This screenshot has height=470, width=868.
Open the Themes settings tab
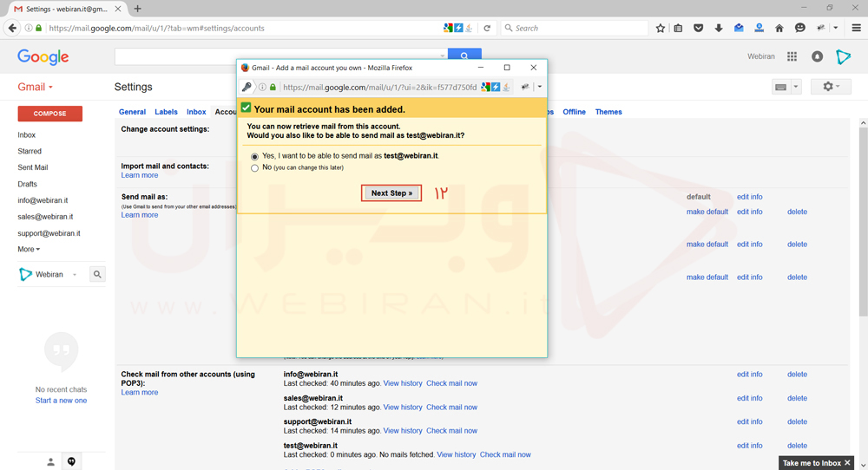pyautogui.click(x=608, y=112)
